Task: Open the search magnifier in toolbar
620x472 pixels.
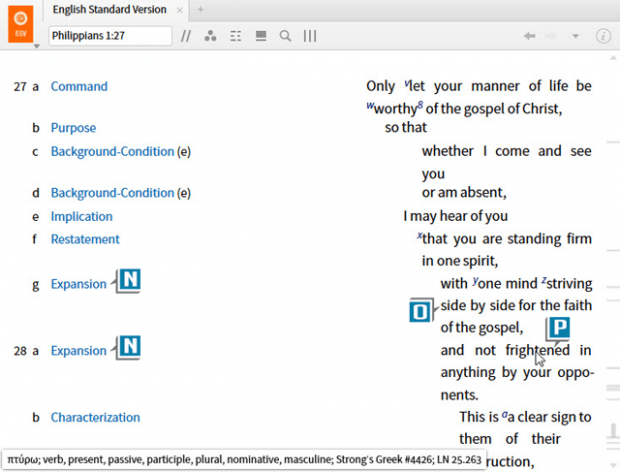Action: coord(285,36)
